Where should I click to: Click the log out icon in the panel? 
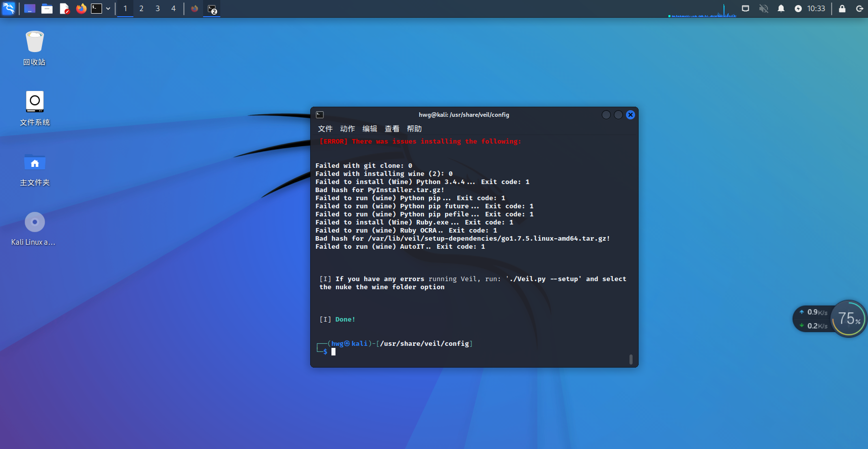click(859, 9)
